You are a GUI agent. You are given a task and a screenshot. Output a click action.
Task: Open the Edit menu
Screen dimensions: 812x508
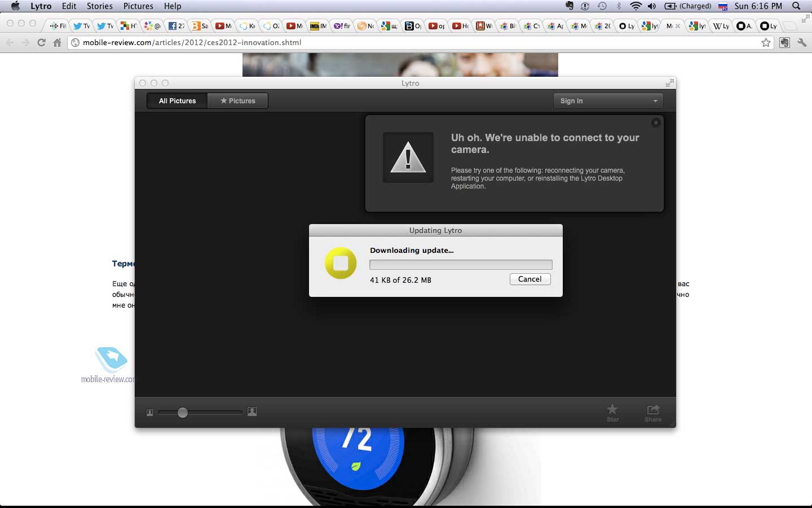point(69,6)
